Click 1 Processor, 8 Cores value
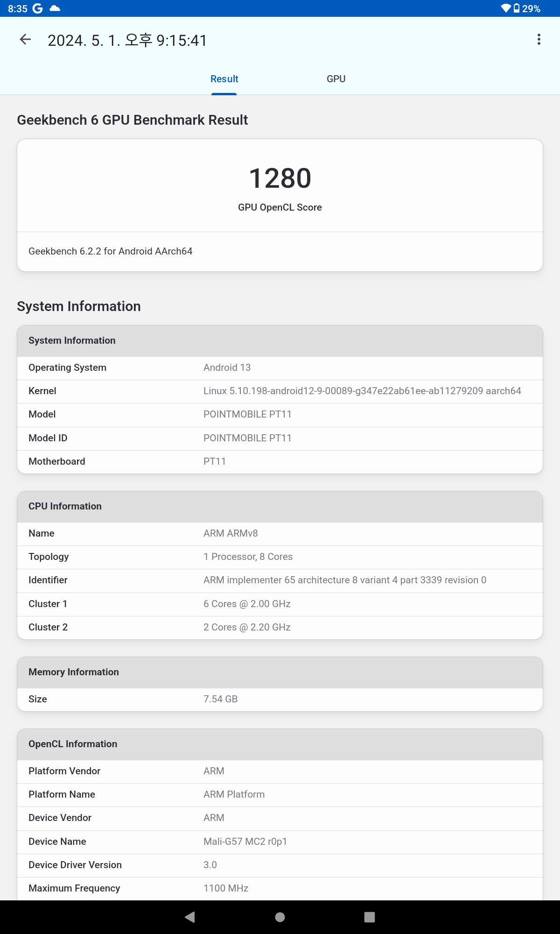The image size is (560, 934). point(248,557)
